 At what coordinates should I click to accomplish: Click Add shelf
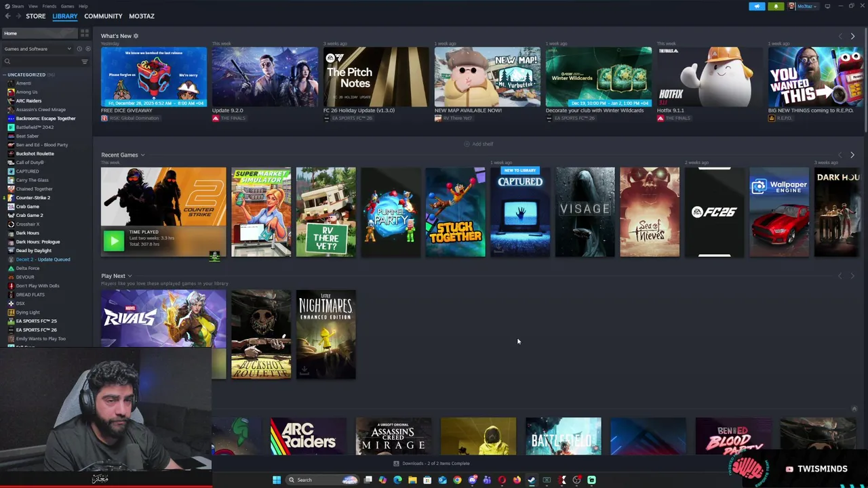(479, 144)
